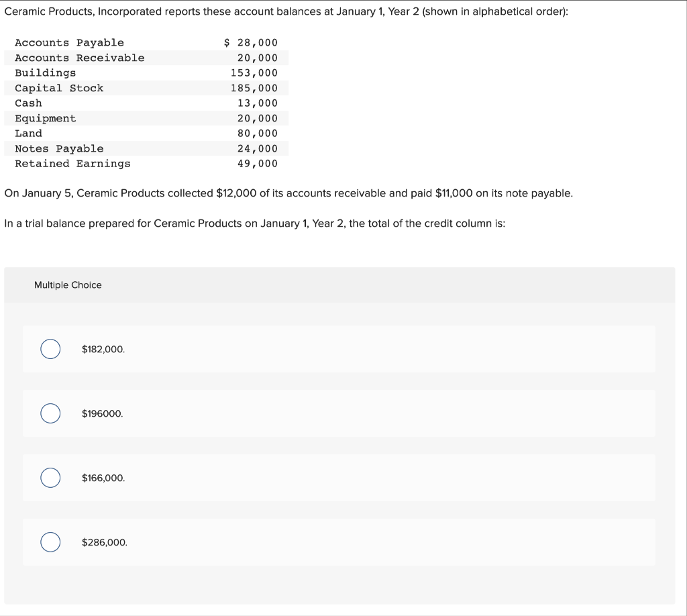Click the $166,000 answer option row

pos(339,478)
